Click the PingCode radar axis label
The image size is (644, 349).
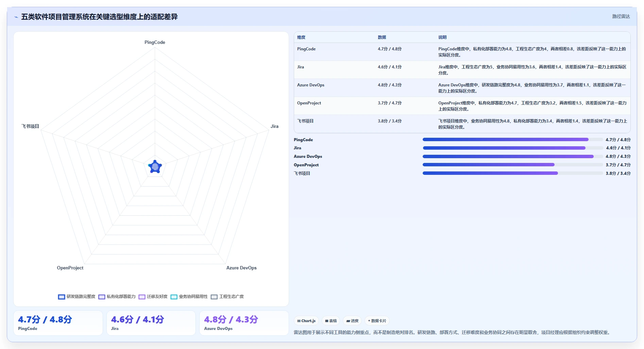click(x=155, y=42)
